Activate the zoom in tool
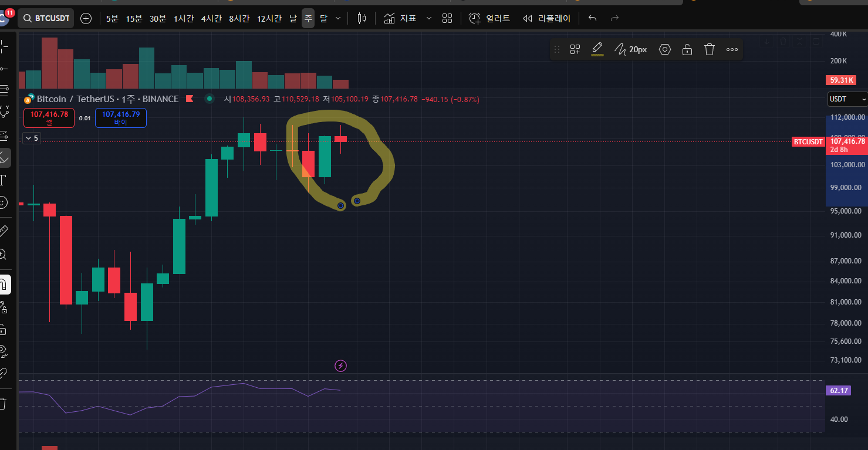868x450 pixels. pos(4,254)
